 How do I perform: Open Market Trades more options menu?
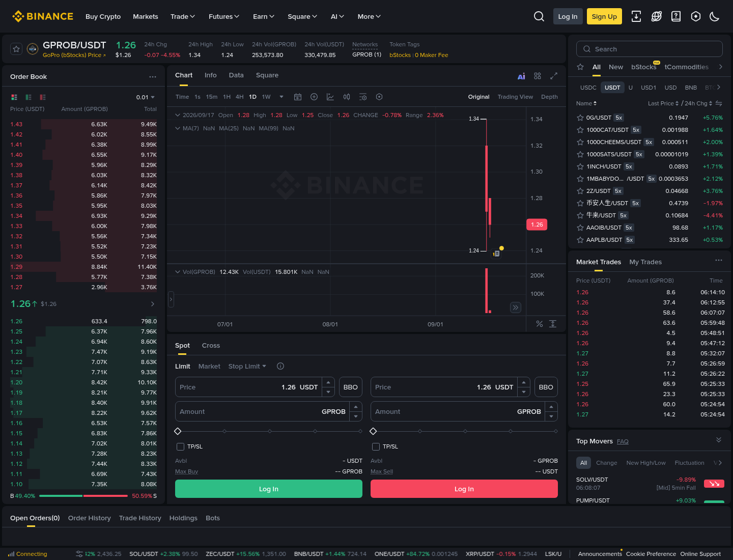[x=719, y=260]
